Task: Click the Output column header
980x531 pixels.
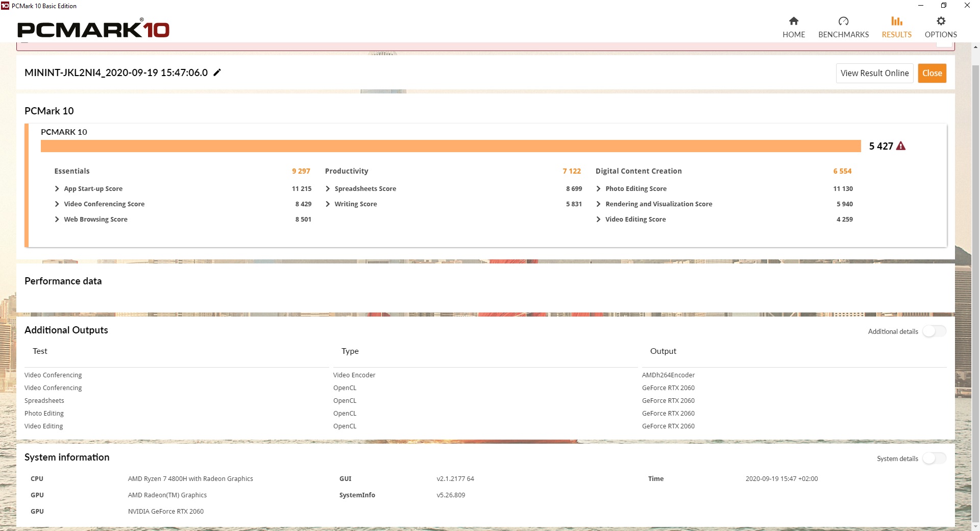Action: (x=663, y=351)
